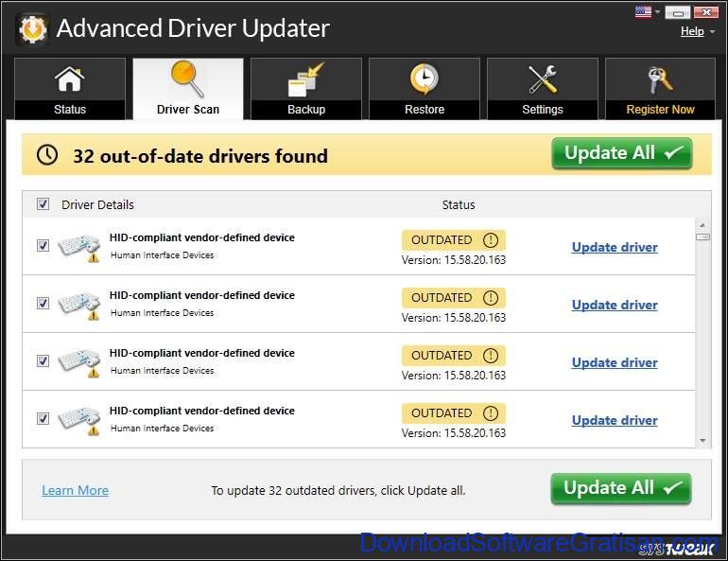728x561 pixels.
Task: Click the Advanced Driver Updater logo icon
Action: click(32, 29)
